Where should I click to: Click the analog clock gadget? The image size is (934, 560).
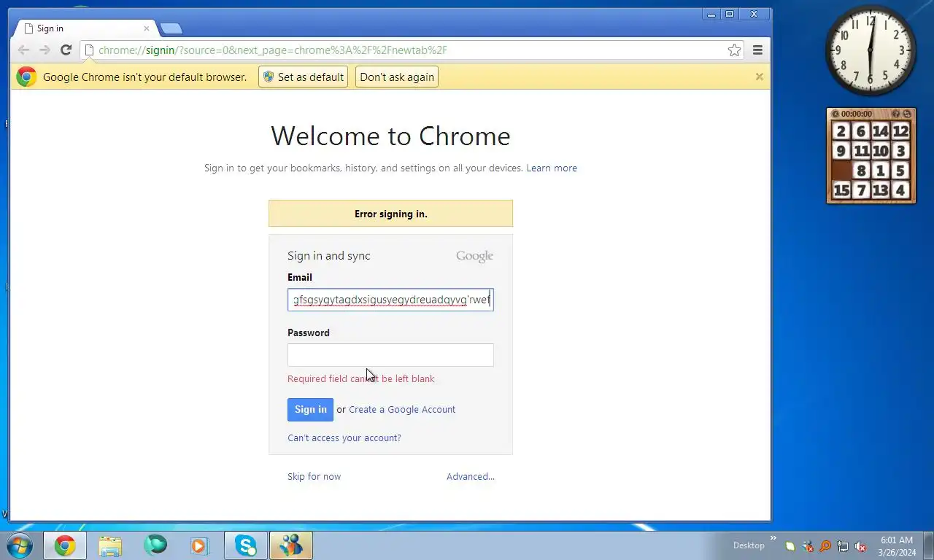click(871, 50)
